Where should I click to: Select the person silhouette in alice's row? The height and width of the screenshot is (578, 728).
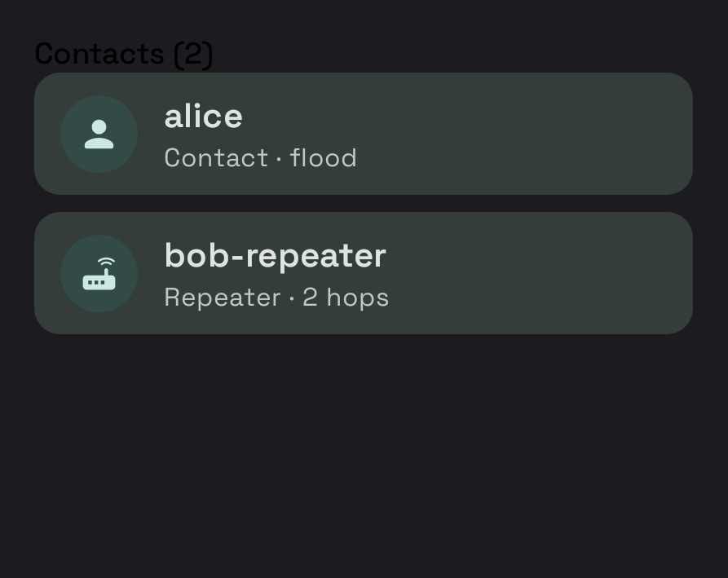tap(99, 135)
